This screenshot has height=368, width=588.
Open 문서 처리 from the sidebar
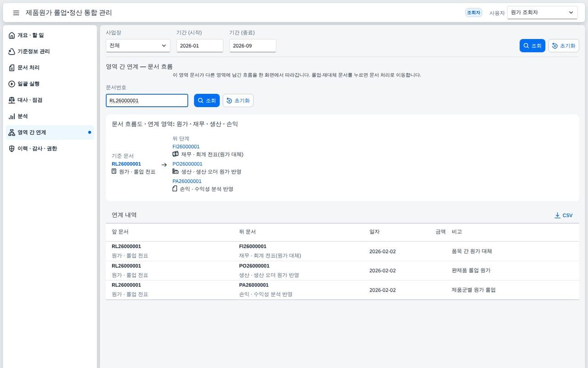tap(50, 68)
